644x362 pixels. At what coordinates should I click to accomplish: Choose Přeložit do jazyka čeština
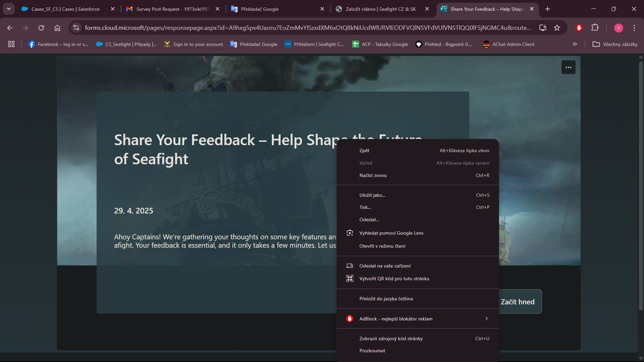click(418, 299)
